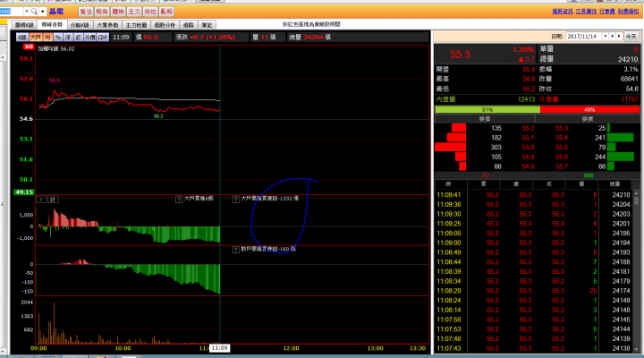
Task: Click the green 51% inner volume bar
Action: 487,110
